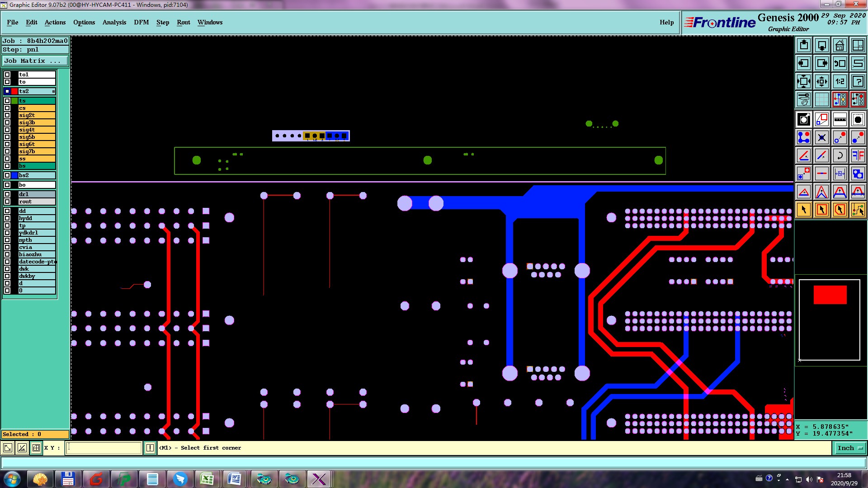Click the grid display icon

tap(821, 99)
